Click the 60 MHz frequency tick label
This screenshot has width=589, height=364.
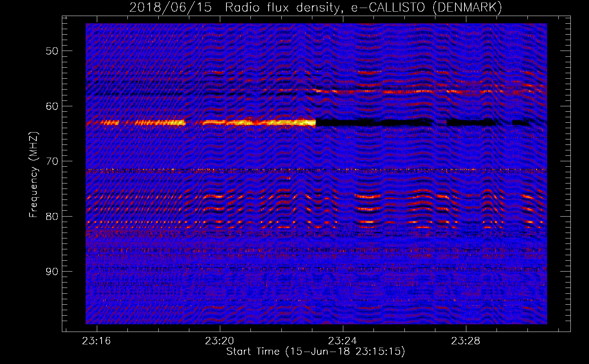click(52, 106)
